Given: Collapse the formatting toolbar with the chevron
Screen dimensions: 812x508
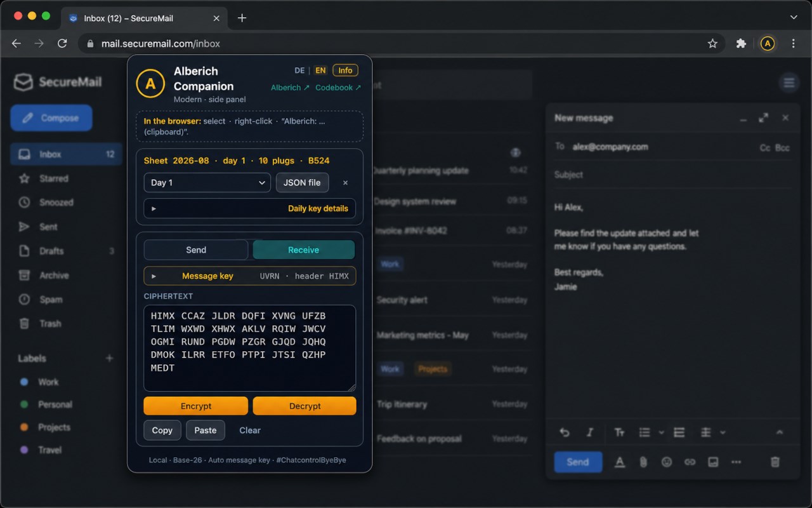Looking at the screenshot, I should point(780,432).
